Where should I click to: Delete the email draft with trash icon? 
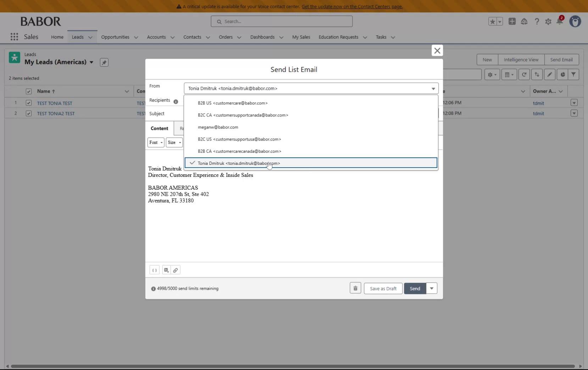(355, 288)
